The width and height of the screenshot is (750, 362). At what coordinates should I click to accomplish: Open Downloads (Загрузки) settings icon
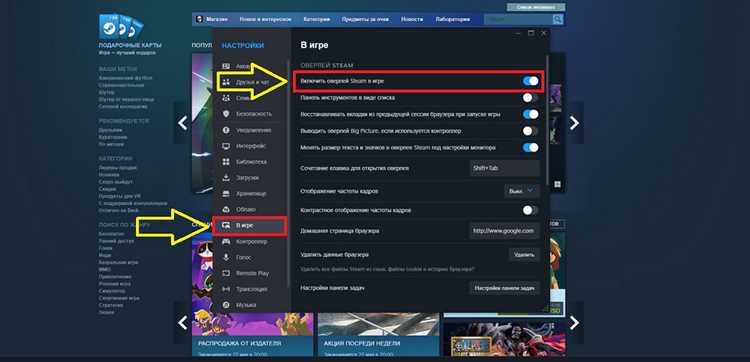(227, 178)
